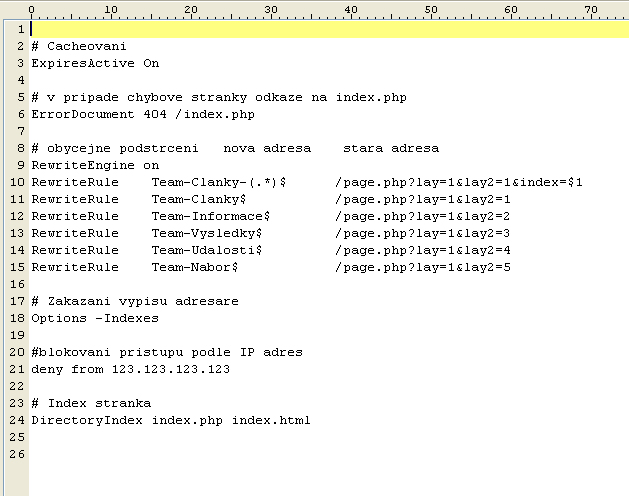
Task: Click line number 10 in the gutter
Action: tap(17, 182)
